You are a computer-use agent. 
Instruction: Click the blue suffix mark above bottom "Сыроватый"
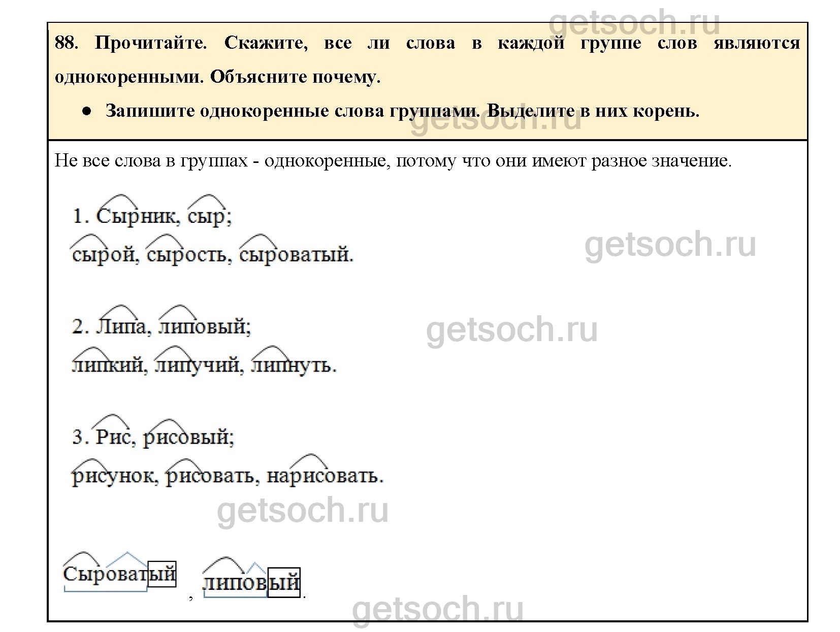(x=127, y=557)
